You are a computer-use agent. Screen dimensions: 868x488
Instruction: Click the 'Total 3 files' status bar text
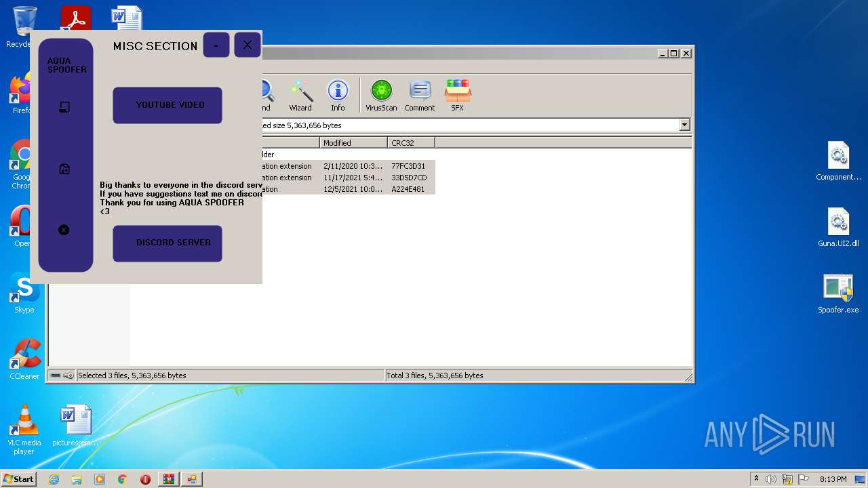[x=435, y=375]
